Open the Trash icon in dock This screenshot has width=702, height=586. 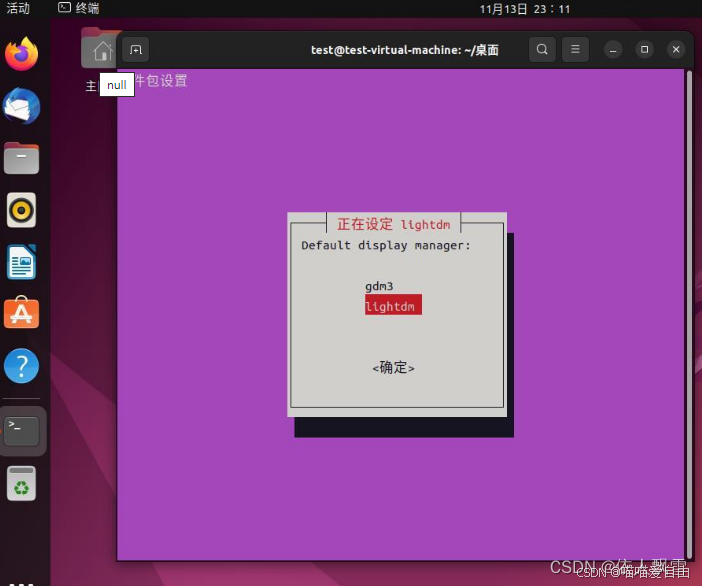21,483
